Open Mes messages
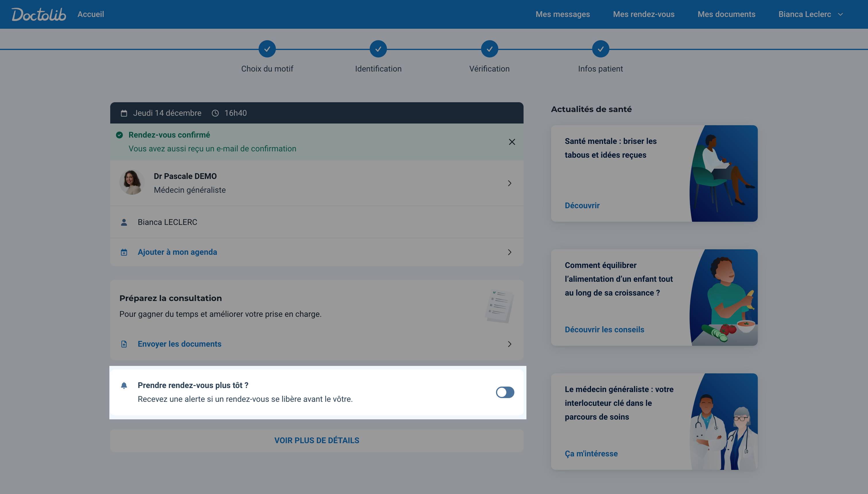868x494 pixels. pyautogui.click(x=563, y=14)
